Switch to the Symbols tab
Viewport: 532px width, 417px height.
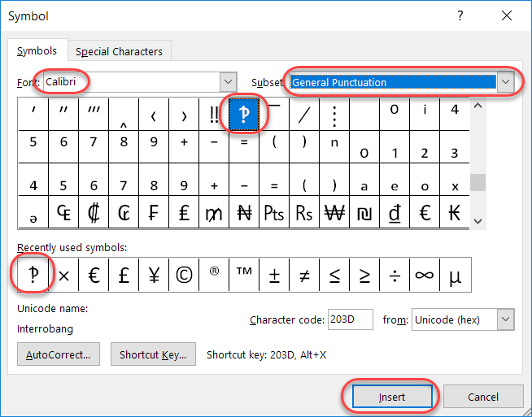coord(37,51)
